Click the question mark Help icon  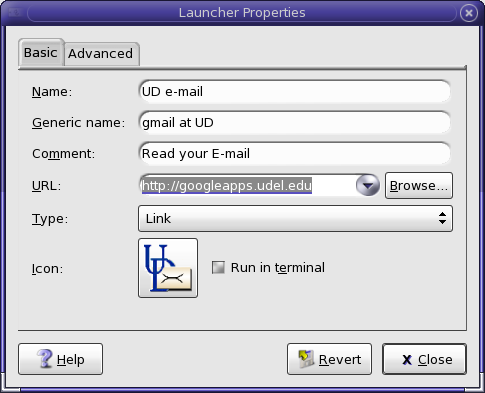coord(45,359)
